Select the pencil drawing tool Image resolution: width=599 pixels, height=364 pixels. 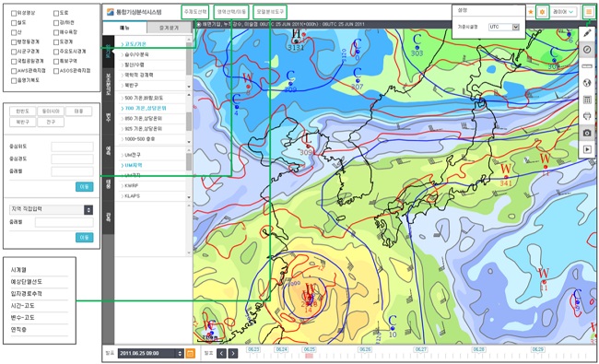pyautogui.click(x=587, y=33)
